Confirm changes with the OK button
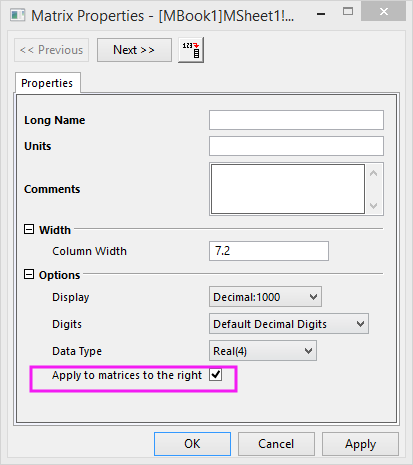 pyautogui.click(x=192, y=444)
